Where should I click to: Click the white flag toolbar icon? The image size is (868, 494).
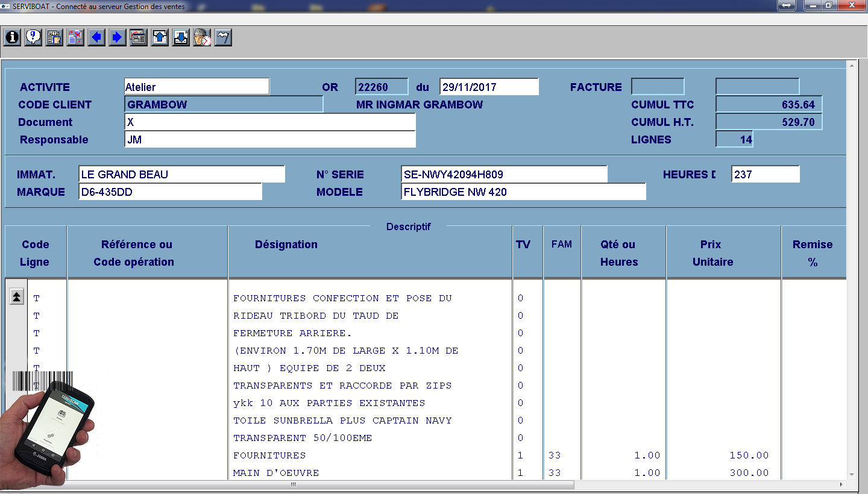(223, 37)
